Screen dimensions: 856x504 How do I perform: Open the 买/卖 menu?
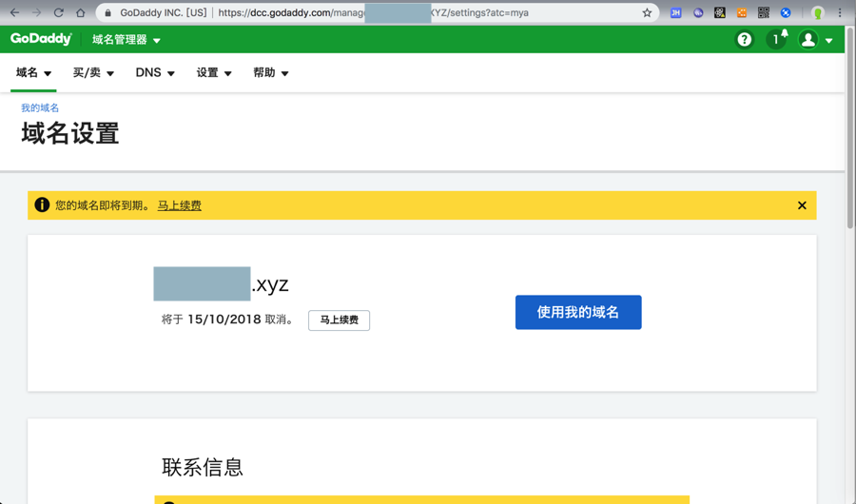click(93, 72)
